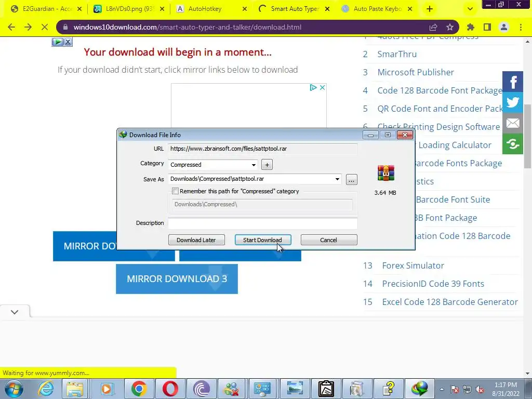Choose Download Later button
The height and width of the screenshot is (399, 532).
click(x=196, y=240)
